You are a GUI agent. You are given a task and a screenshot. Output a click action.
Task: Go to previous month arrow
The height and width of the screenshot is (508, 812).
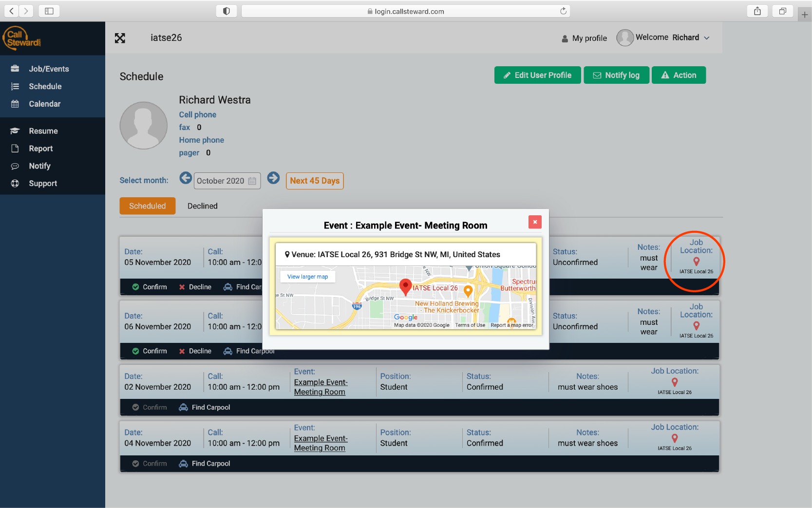[185, 178]
